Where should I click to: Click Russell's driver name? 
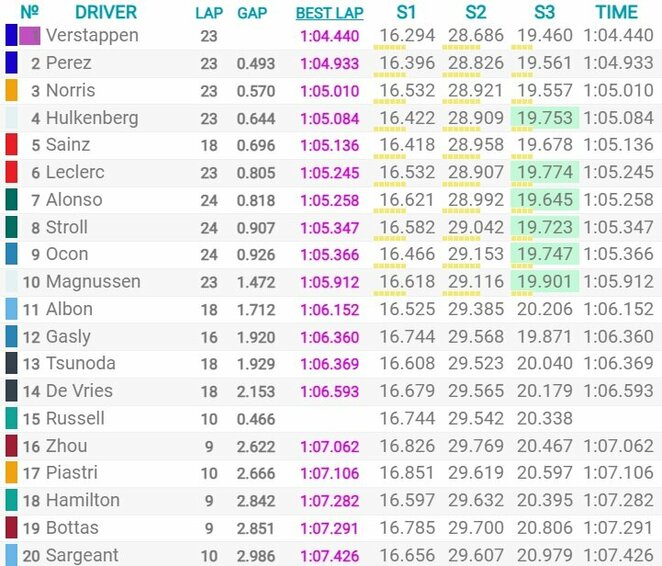click(75, 418)
